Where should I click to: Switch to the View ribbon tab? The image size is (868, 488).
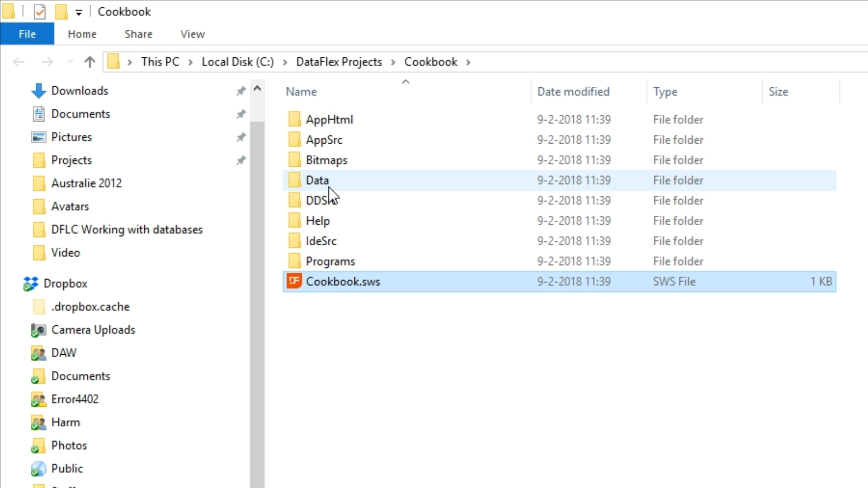(x=192, y=34)
